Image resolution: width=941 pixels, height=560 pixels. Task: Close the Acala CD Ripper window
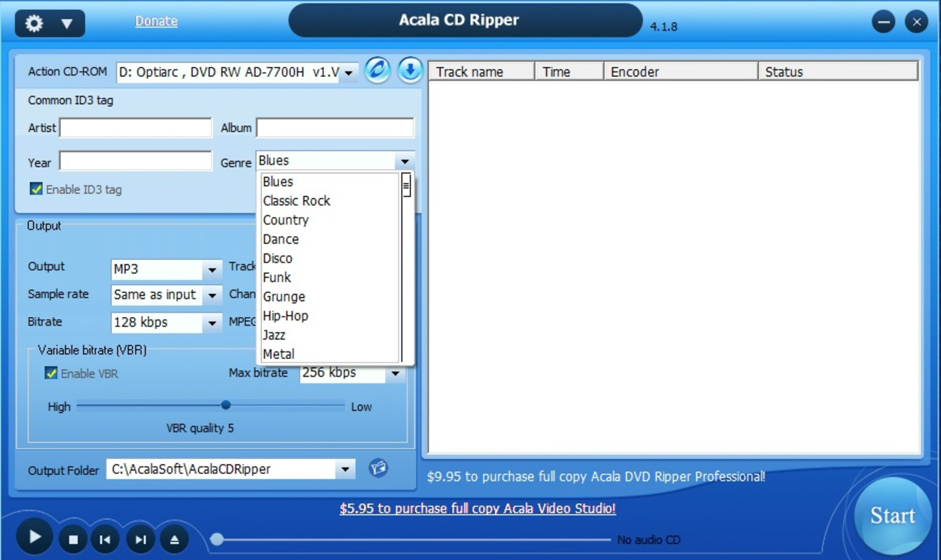pos(916,22)
